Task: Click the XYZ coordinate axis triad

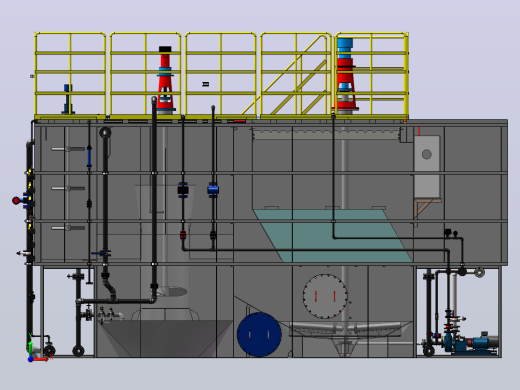Action: click(39, 348)
